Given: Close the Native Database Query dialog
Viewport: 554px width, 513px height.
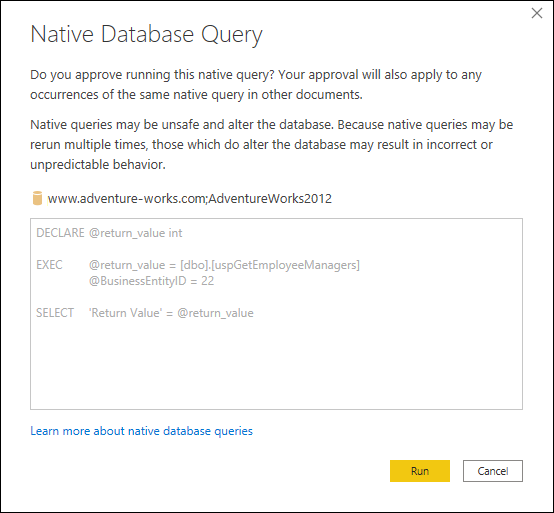Looking at the screenshot, I should pyautogui.click(x=537, y=13).
